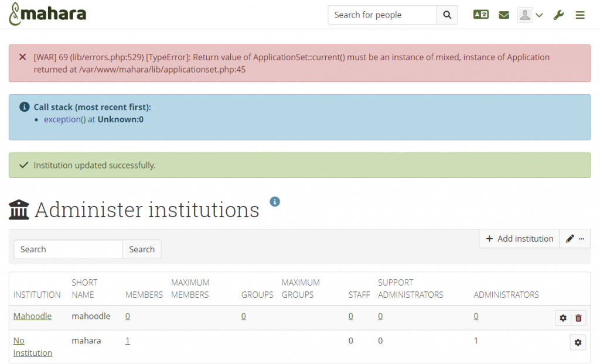
Task: Expand the user avatar dropdown
Action: tap(530, 15)
